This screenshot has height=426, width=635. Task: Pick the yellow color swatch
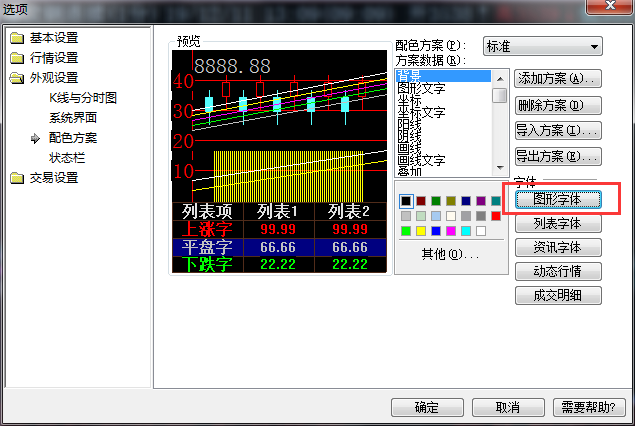(420, 231)
